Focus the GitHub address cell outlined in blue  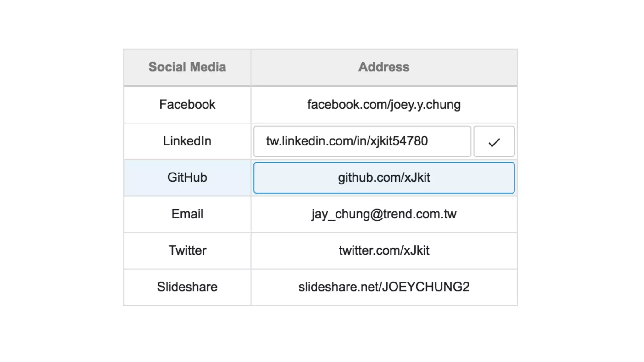(384, 178)
